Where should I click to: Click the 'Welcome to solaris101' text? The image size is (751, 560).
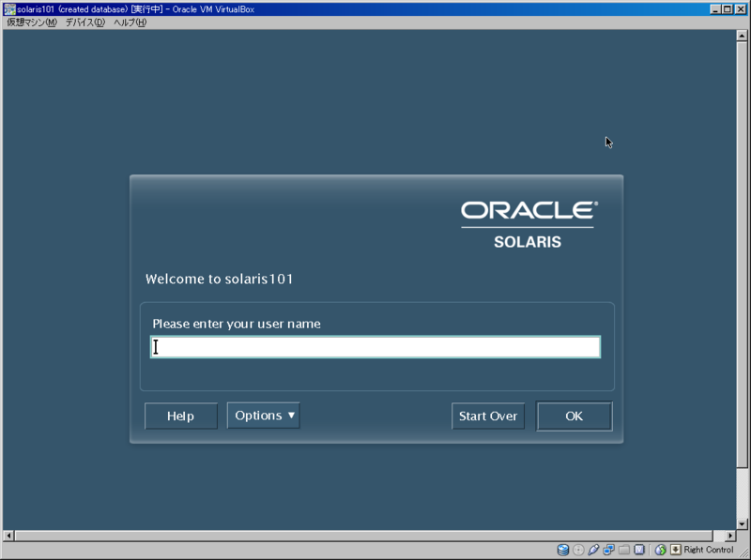coord(220,279)
